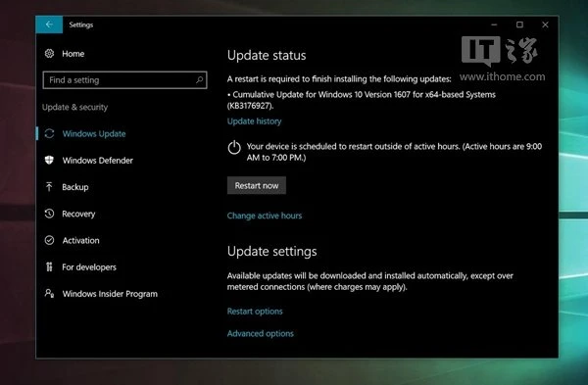Image resolution: width=588 pixels, height=385 pixels.
Task: Open the Advanced options link
Action: click(261, 333)
